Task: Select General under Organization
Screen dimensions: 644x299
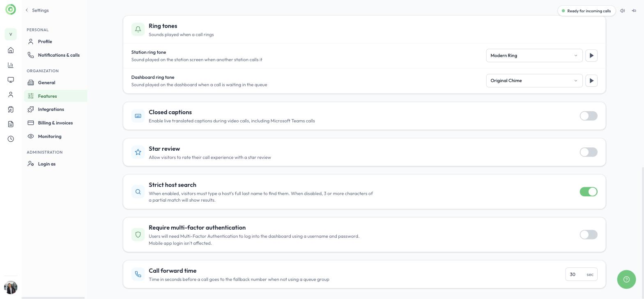Action: pyautogui.click(x=55, y=83)
